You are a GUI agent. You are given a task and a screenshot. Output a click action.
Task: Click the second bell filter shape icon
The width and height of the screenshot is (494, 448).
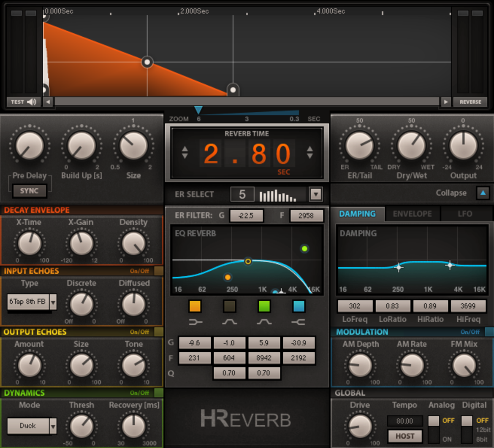click(264, 322)
